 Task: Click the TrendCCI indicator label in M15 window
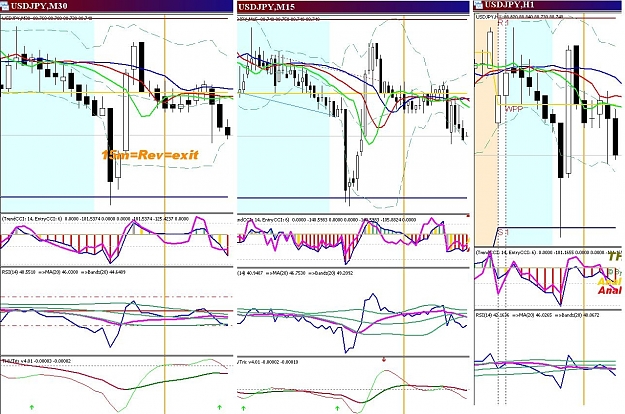click(327, 220)
